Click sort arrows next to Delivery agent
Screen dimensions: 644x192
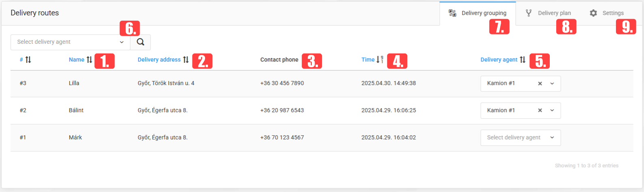click(523, 60)
